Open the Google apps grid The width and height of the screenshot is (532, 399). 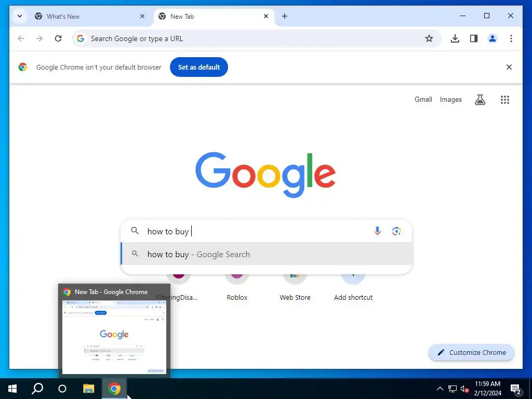tap(505, 100)
